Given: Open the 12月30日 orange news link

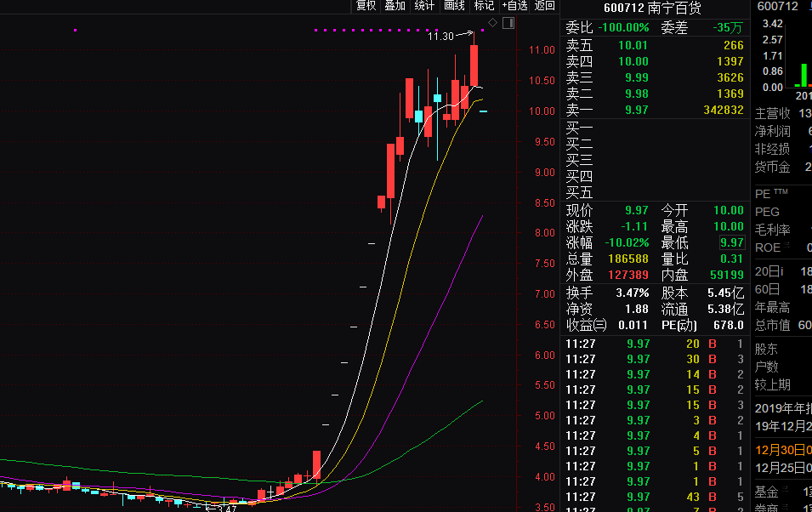Looking at the screenshot, I should coord(783,450).
